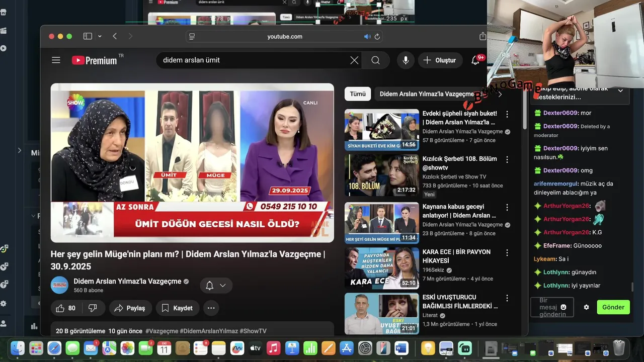Screen dimensions: 644x362
Task: Click youtube.com address bar
Action: tap(285, 37)
